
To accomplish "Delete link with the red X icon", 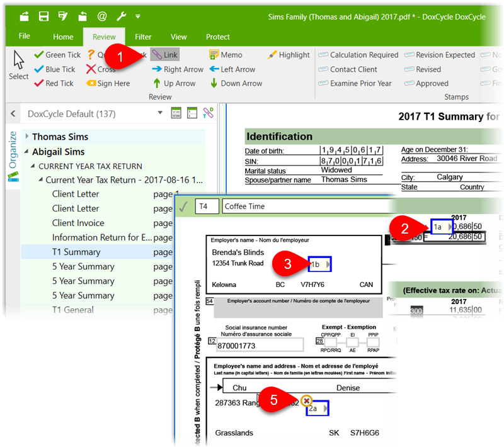I will point(307,400).
